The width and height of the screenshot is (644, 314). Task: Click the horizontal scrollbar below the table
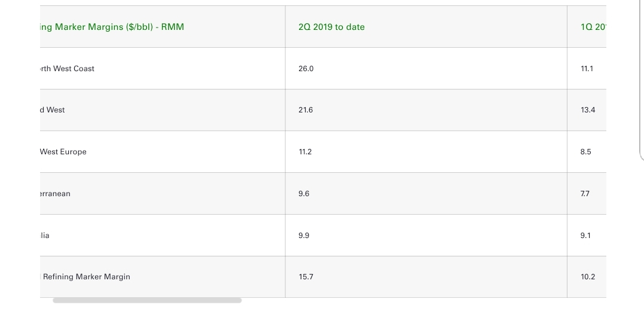(147, 300)
